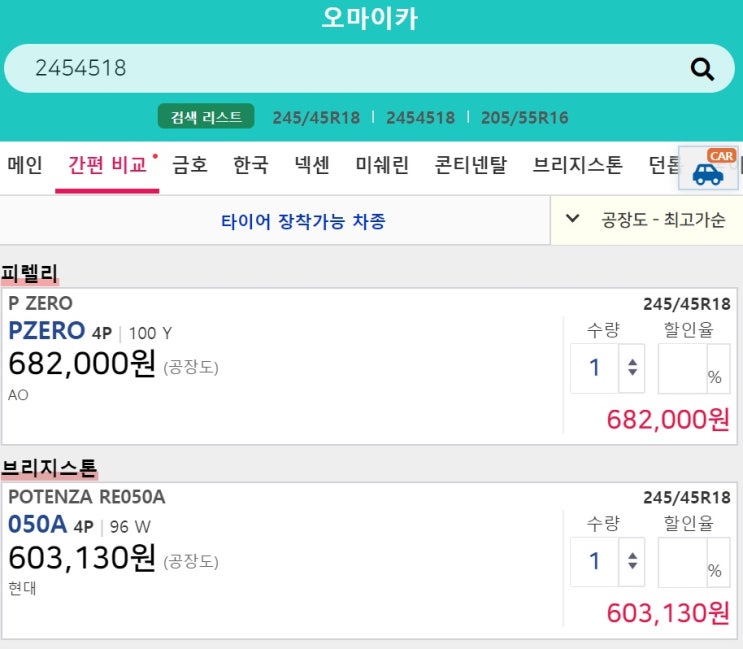Open the 브리지스톤 brand tab

point(577,165)
